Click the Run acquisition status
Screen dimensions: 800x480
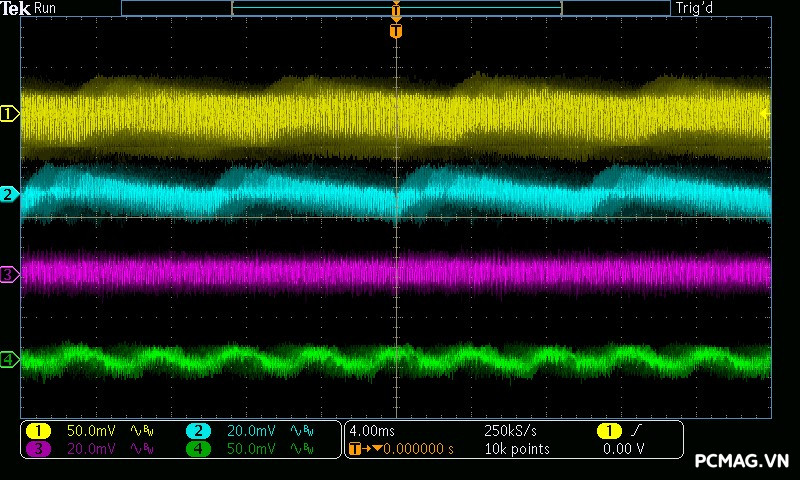pos(46,8)
